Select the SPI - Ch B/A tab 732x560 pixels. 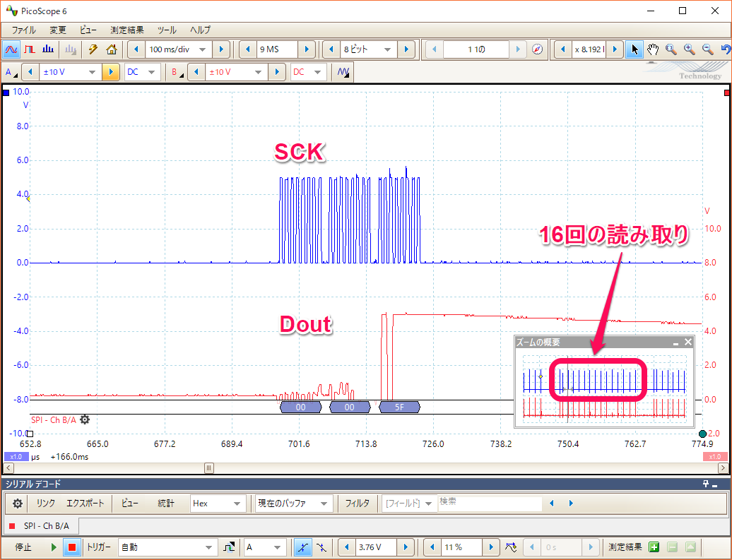tap(42, 525)
